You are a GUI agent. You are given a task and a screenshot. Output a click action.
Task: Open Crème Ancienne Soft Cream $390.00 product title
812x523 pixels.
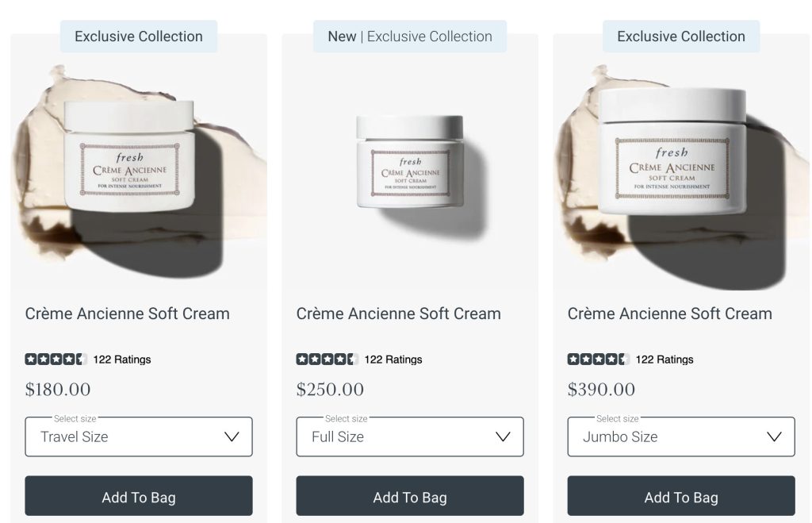pyautogui.click(x=670, y=313)
